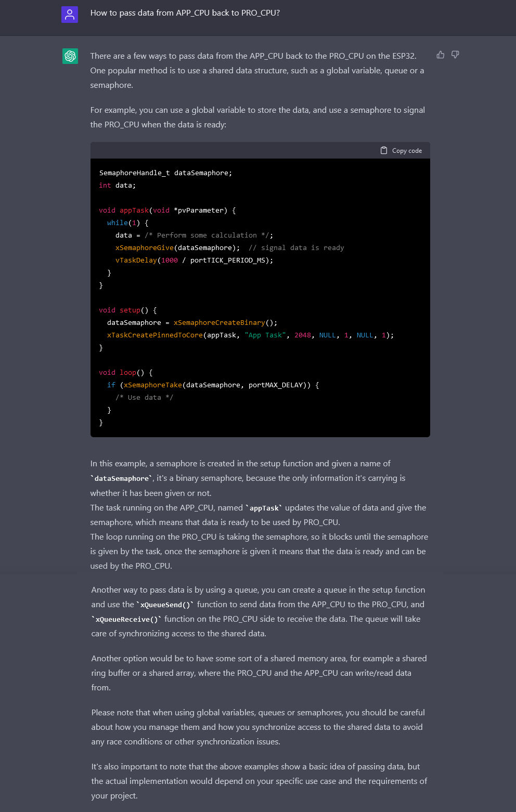516x812 pixels.
Task: Click xSemaphoreCreateBinary in the code block
Action: tap(219, 323)
